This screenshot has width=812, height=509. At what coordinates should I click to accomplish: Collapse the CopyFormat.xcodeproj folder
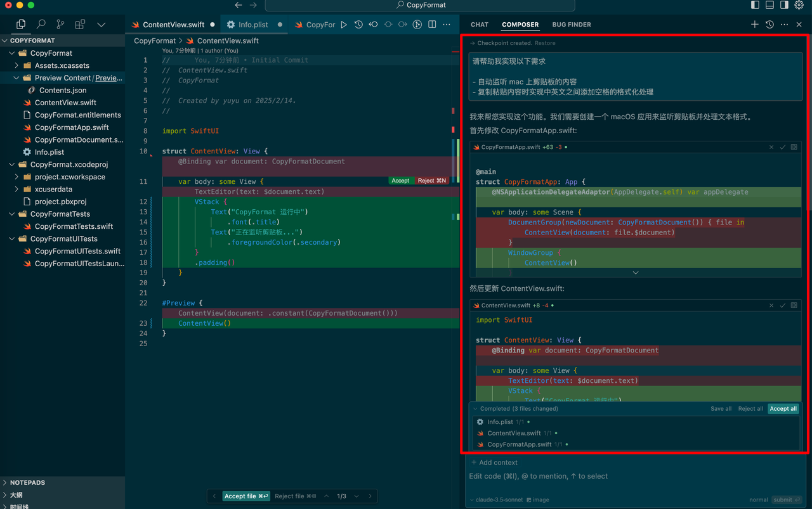(62, 164)
